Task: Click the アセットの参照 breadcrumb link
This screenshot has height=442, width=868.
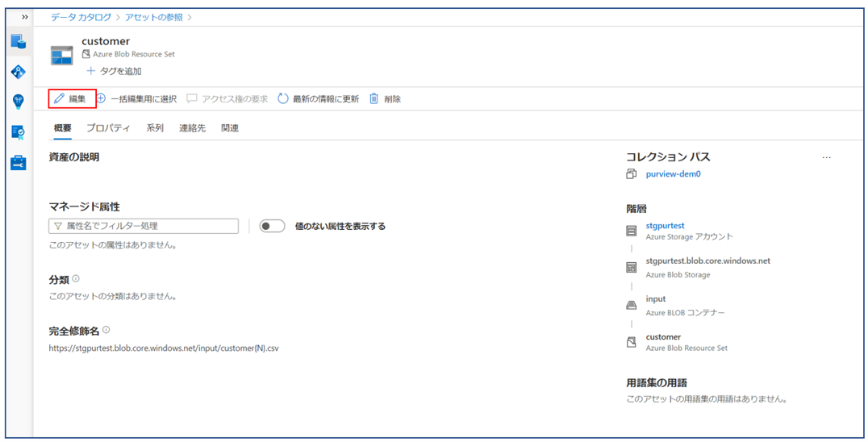Action: click(x=153, y=17)
